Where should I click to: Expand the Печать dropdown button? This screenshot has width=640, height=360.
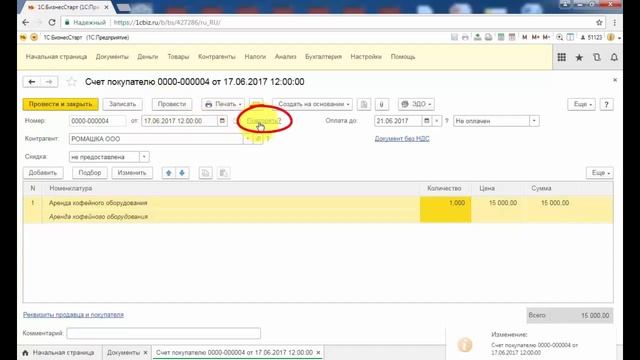coord(223,104)
